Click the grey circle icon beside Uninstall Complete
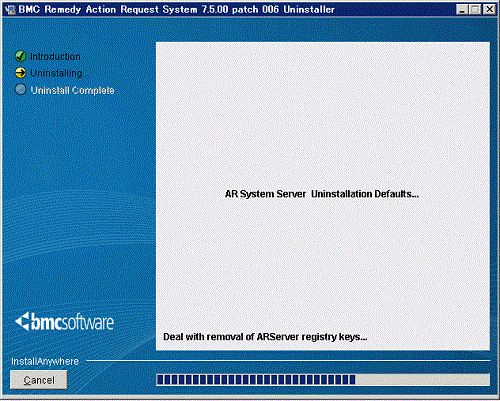500x401 pixels. [21, 89]
